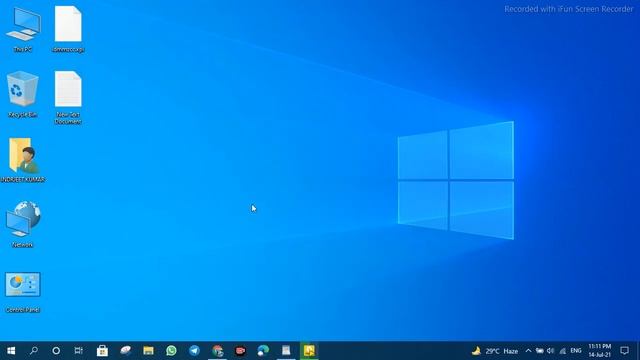Open Cortana circle on taskbar
Image resolution: width=640 pixels, height=360 pixels.
[x=56, y=351]
